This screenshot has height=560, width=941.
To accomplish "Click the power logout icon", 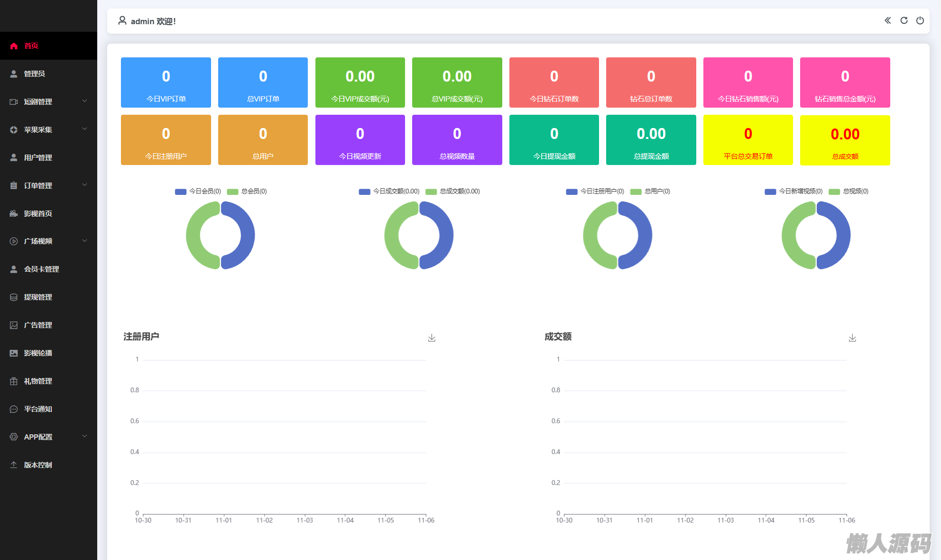I will click(x=920, y=20).
